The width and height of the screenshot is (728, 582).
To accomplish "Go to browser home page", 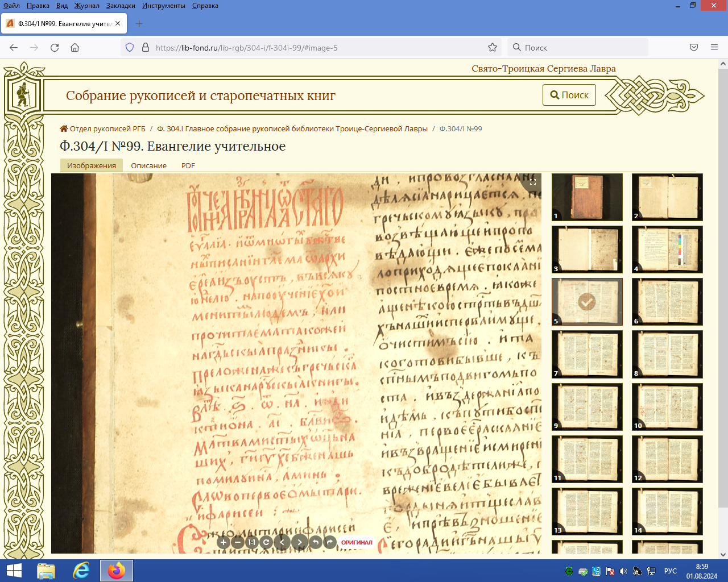I will pyautogui.click(x=75, y=48).
